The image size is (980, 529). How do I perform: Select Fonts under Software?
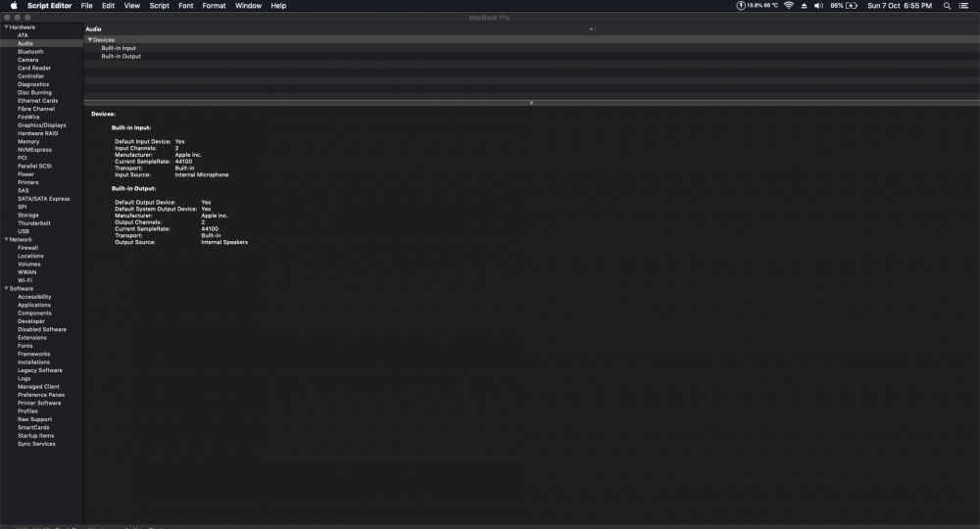(25, 346)
